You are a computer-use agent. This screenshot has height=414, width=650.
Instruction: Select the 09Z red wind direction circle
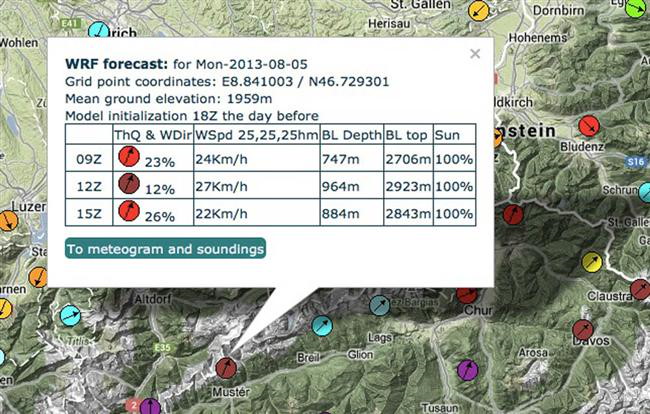[129, 156]
